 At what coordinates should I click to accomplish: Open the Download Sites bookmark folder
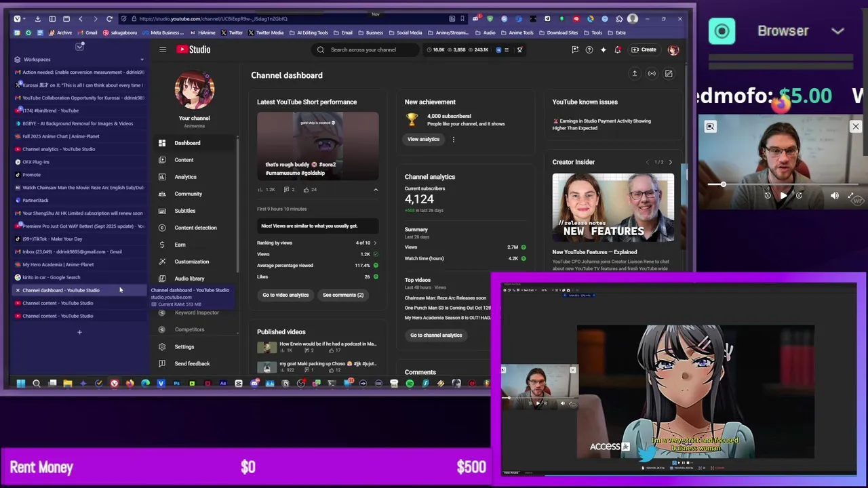[559, 33]
